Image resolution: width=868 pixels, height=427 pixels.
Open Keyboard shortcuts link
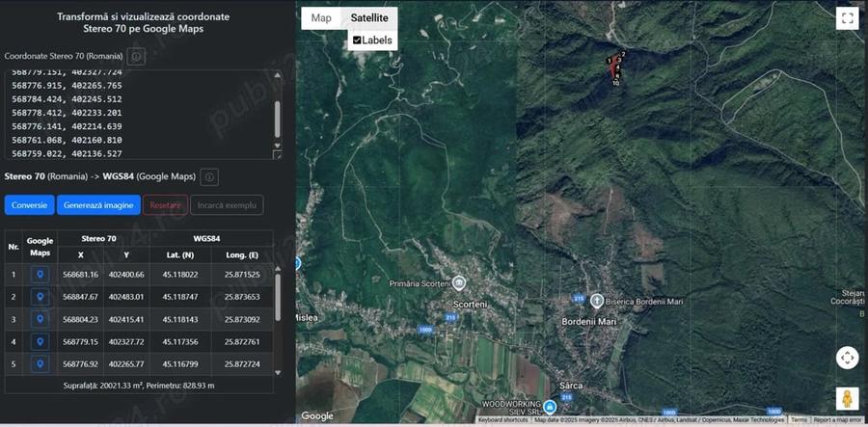point(503,420)
